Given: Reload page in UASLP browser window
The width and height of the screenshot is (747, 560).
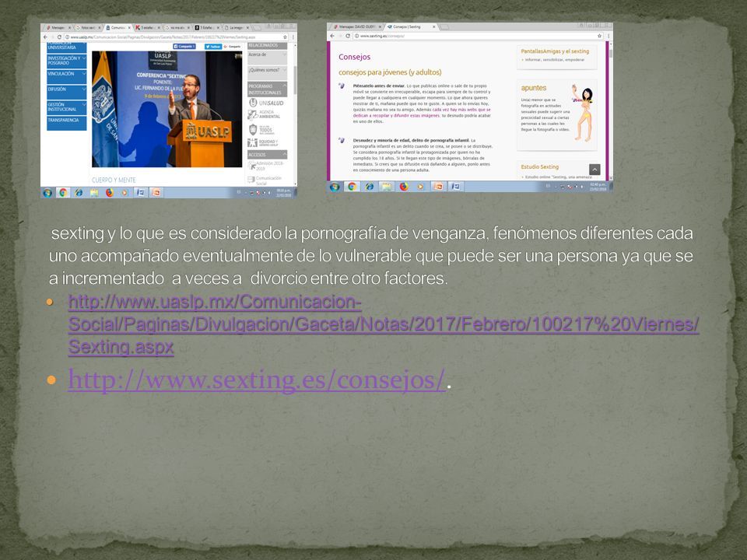Looking at the screenshot, I should [60, 37].
